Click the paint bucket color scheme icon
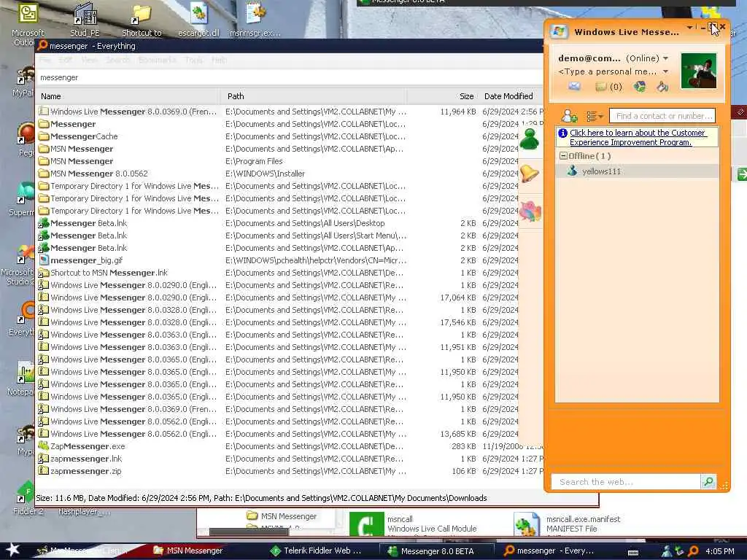The image size is (747, 560). [662, 86]
